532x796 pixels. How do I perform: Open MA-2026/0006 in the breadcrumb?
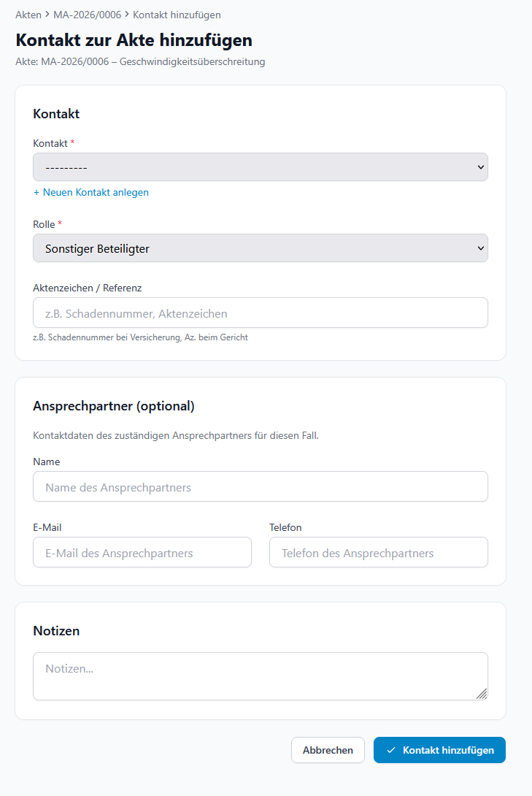[87, 15]
